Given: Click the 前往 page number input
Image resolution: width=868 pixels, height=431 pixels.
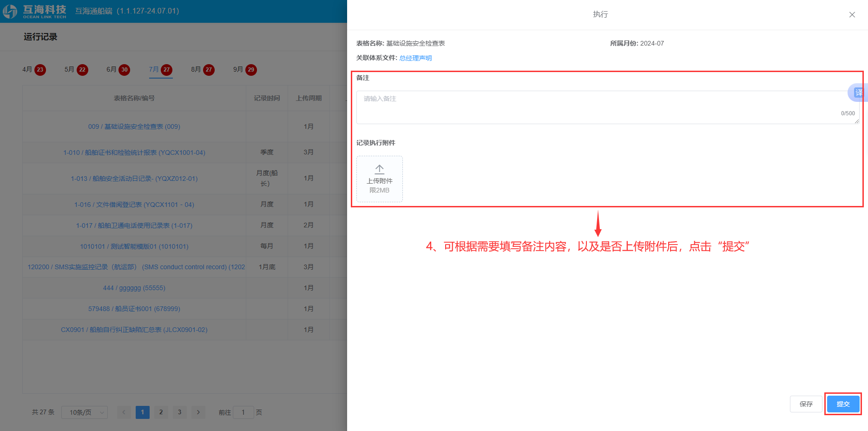Looking at the screenshot, I should pyautogui.click(x=243, y=412).
